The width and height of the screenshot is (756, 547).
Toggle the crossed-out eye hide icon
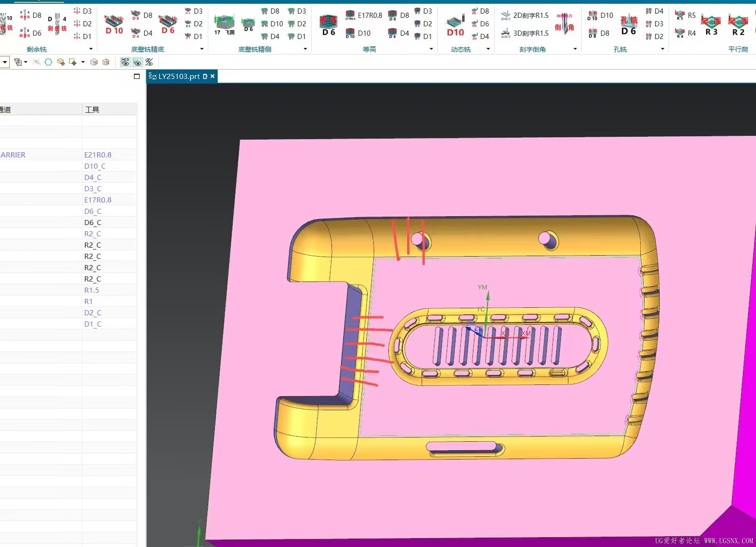point(149,62)
